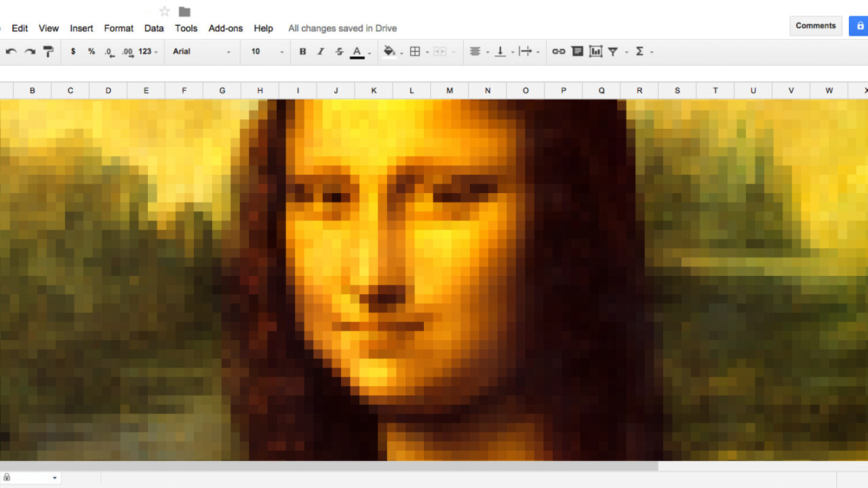
Task: Click the insert comment icon
Action: (577, 52)
